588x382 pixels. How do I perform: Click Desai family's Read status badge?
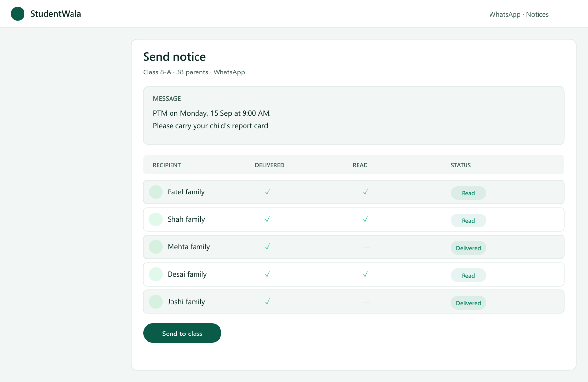click(x=468, y=275)
